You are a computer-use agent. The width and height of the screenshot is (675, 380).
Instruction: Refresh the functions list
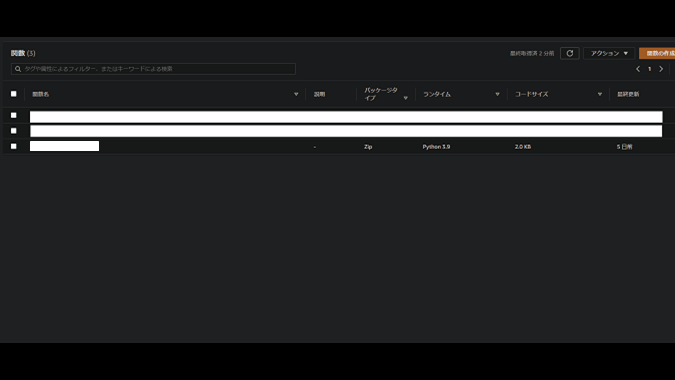570,53
